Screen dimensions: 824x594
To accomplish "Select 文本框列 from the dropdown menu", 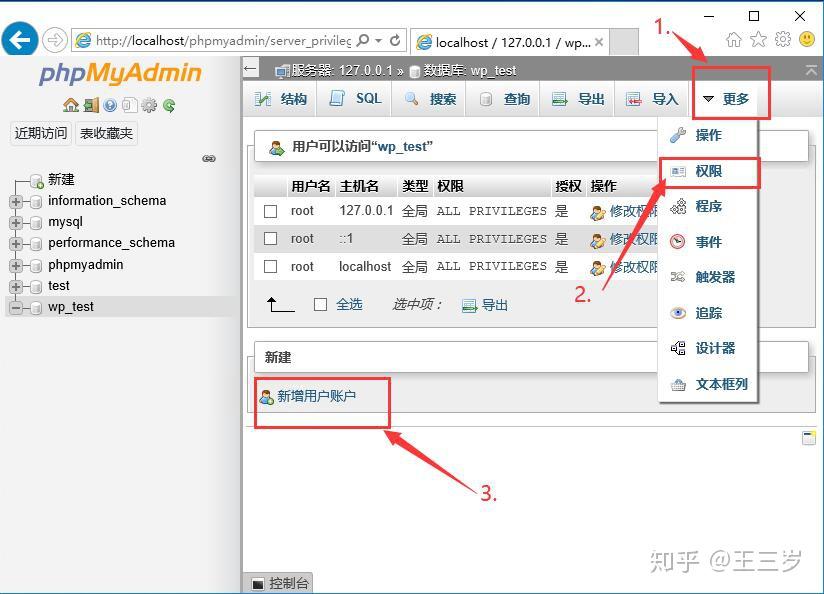I will (x=707, y=384).
